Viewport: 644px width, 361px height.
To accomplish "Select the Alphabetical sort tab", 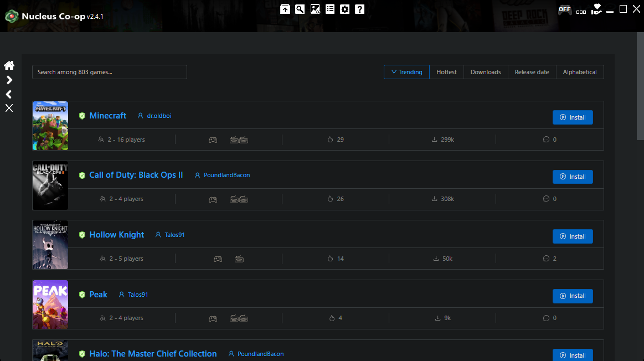I will point(580,72).
